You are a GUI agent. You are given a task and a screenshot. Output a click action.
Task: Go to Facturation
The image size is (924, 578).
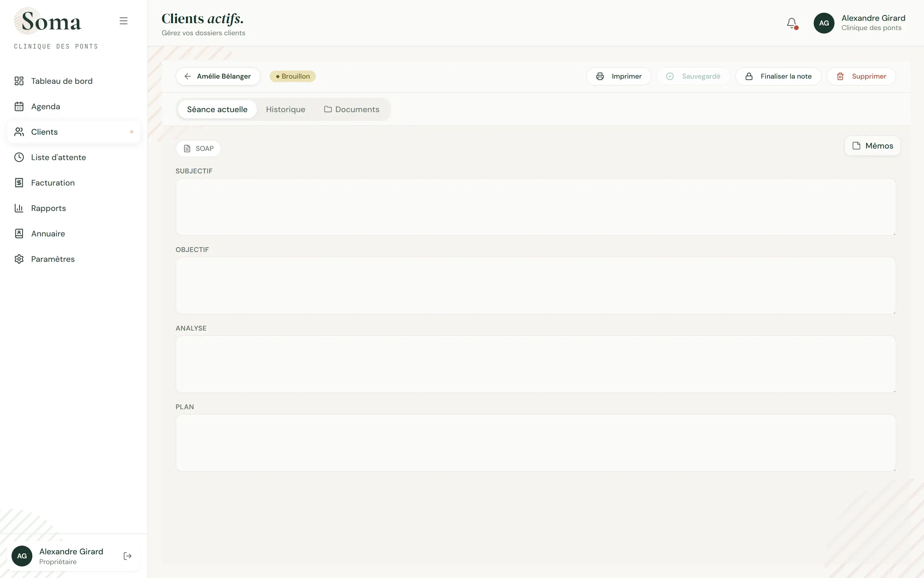73,183
